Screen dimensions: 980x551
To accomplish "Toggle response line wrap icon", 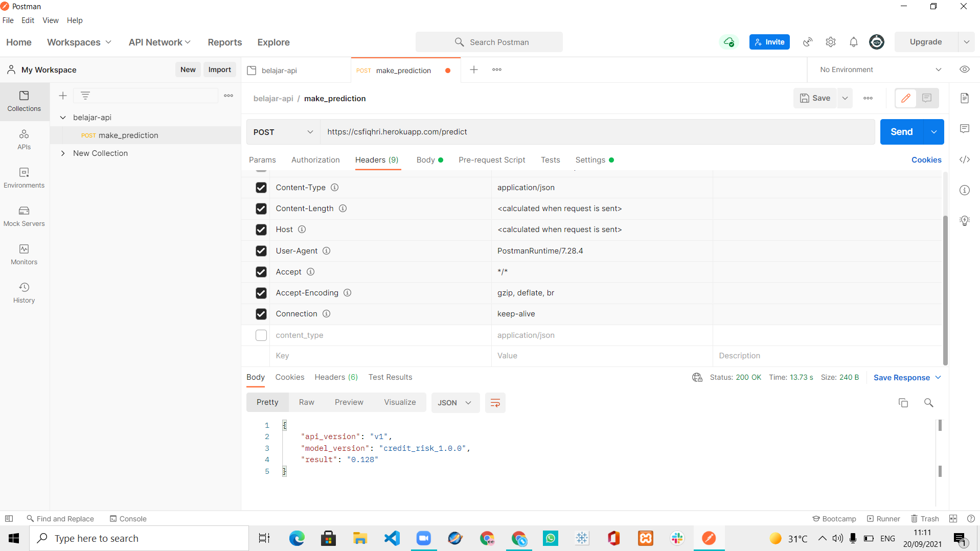I will coord(495,403).
